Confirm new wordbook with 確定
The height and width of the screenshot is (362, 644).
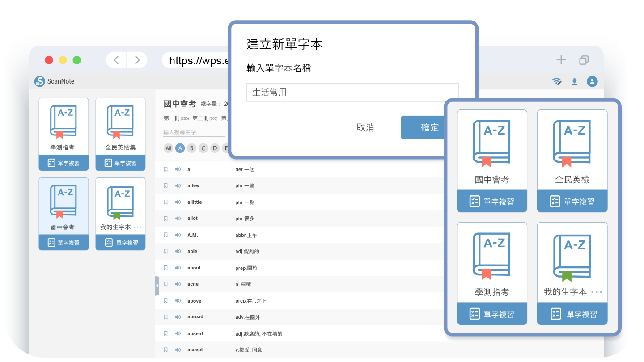[x=423, y=127]
